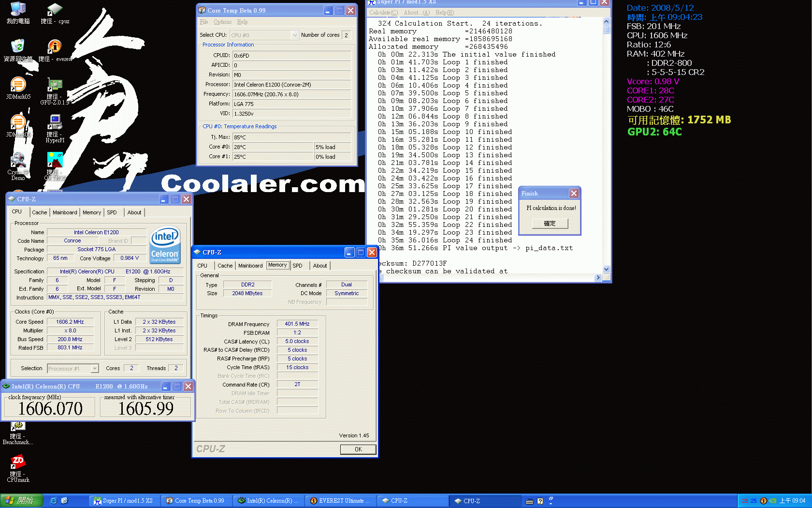Switch to Super PI taskbar button
The image size is (812, 508).
click(125, 501)
